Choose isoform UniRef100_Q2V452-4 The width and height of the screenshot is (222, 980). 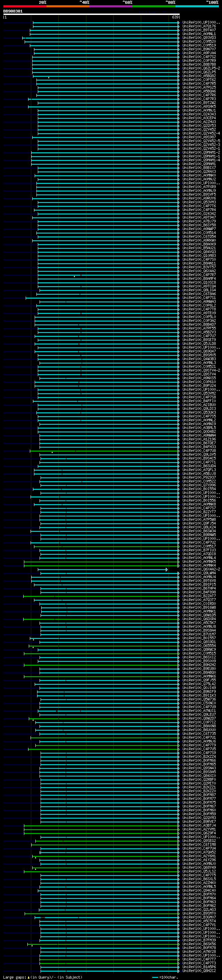click(201, 133)
